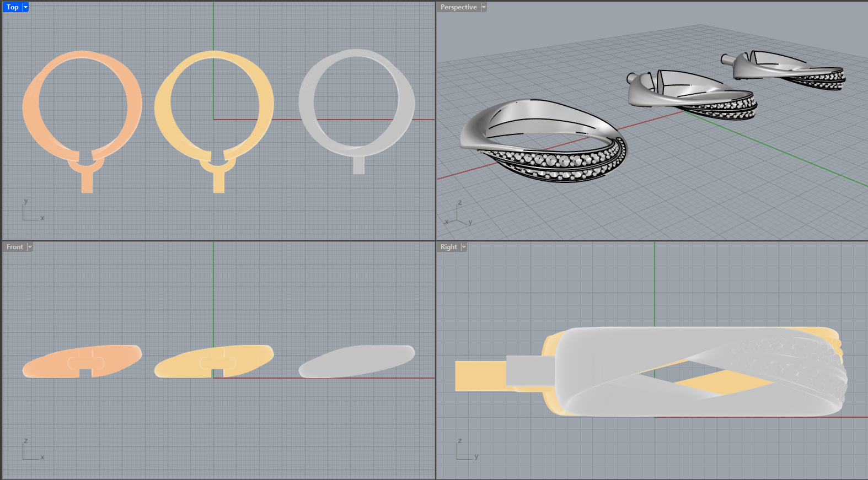868x480 pixels.
Task: Click the Top viewport title label
Action: 12,7
